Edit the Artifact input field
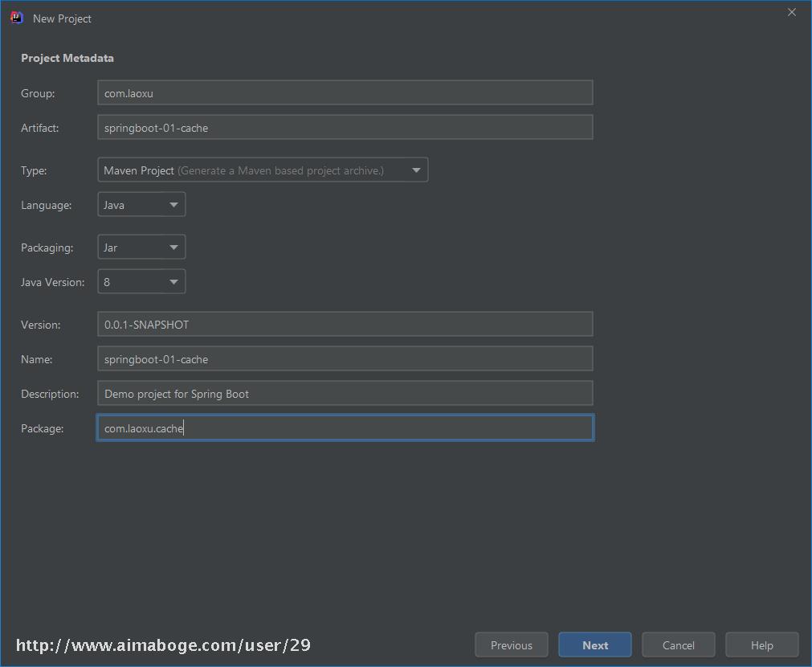812x667 pixels. click(x=345, y=128)
